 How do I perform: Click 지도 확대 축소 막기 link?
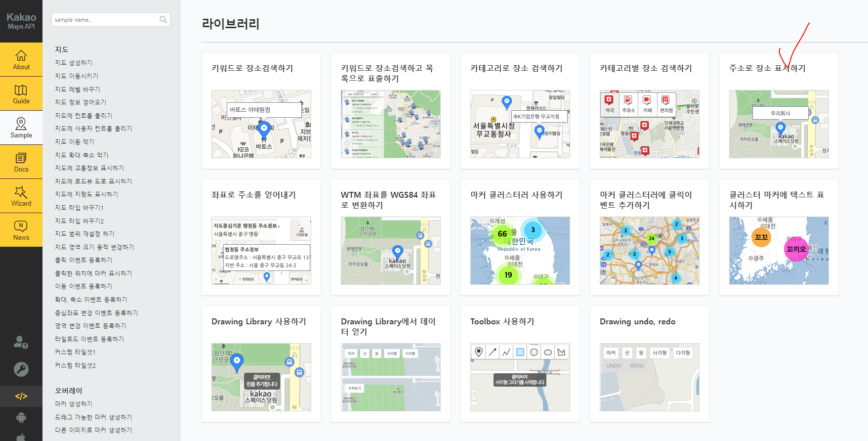click(82, 155)
